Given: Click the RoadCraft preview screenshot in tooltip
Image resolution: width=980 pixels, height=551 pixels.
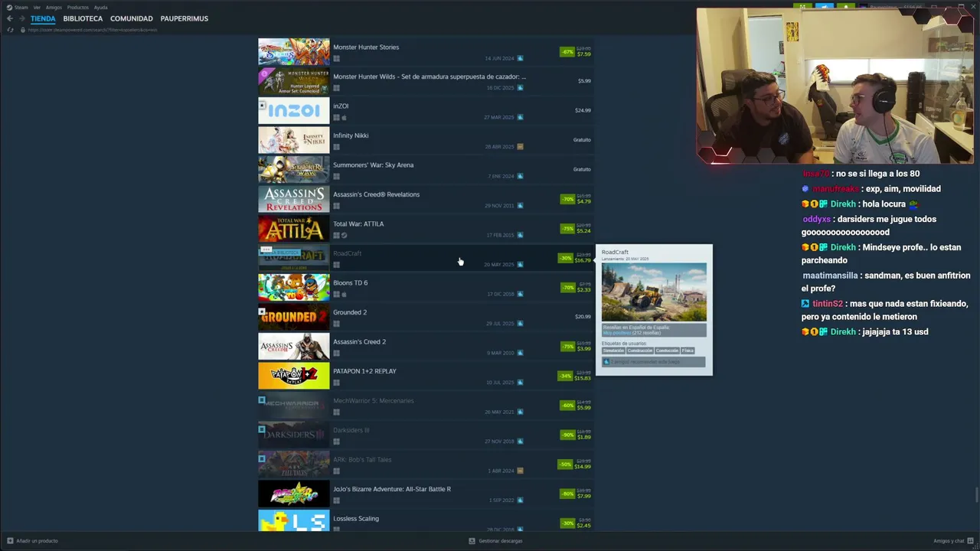Looking at the screenshot, I should [654, 292].
